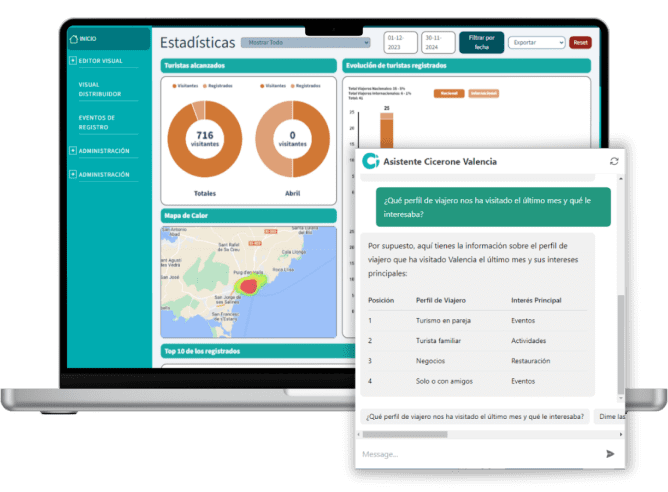Click the Inicio home icon
Screen dimensions: 668x492
pos(74,39)
